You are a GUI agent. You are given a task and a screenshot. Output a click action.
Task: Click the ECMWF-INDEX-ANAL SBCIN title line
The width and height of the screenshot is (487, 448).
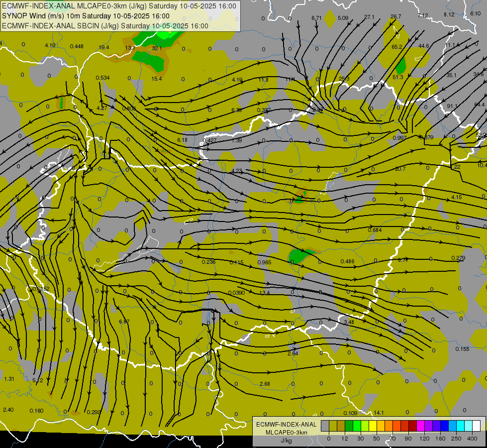pos(105,26)
